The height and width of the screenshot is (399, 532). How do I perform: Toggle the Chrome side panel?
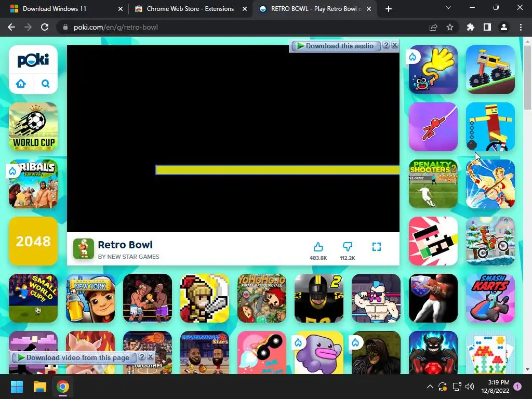[487, 27]
